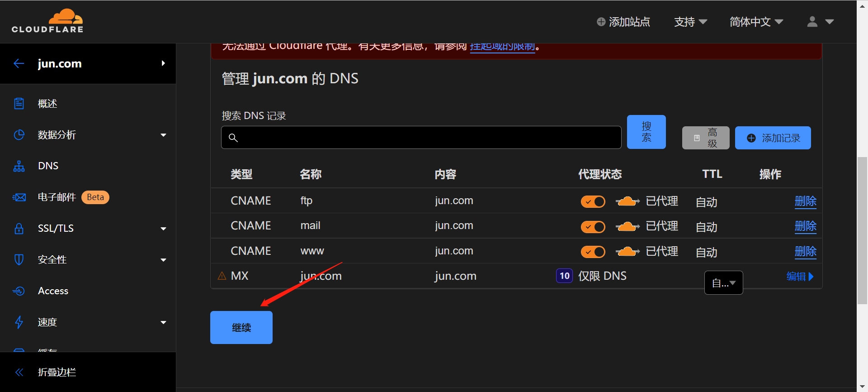
Task: Click the 'www' name cell
Action: [312, 251]
